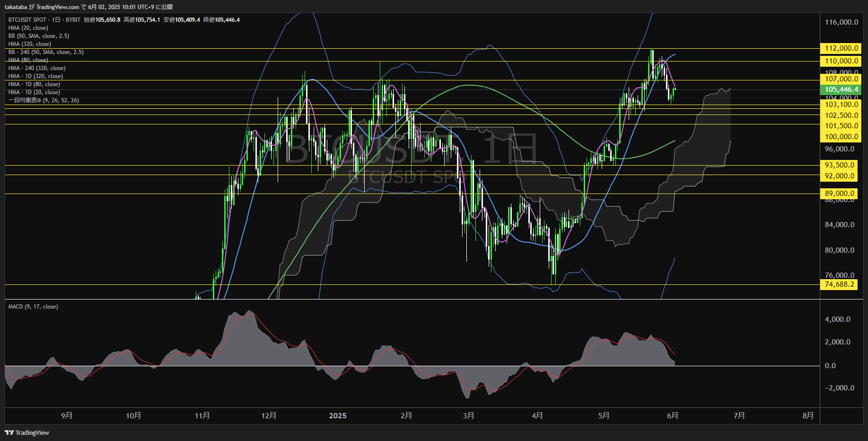The image size is (868, 441).
Task: Click the HMA (20, close) indicator label
Action: [28, 28]
